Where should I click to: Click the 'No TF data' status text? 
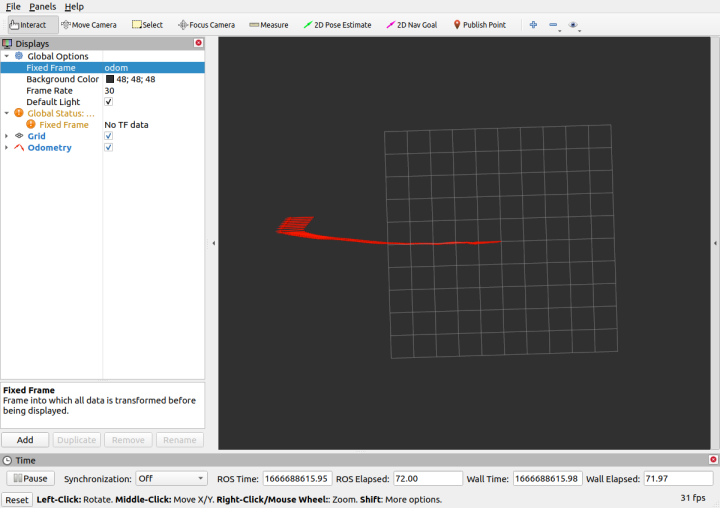(x=126, y=124)
